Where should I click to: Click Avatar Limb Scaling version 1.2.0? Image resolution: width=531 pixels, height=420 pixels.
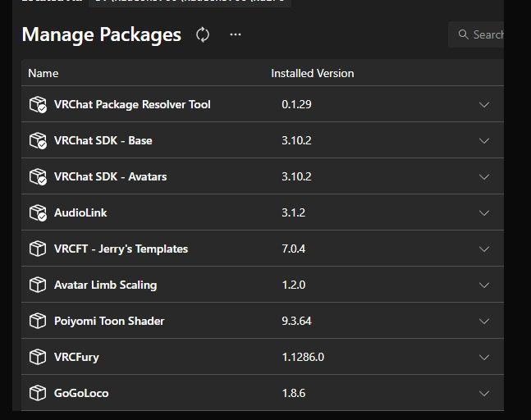(x=293, y=285)
